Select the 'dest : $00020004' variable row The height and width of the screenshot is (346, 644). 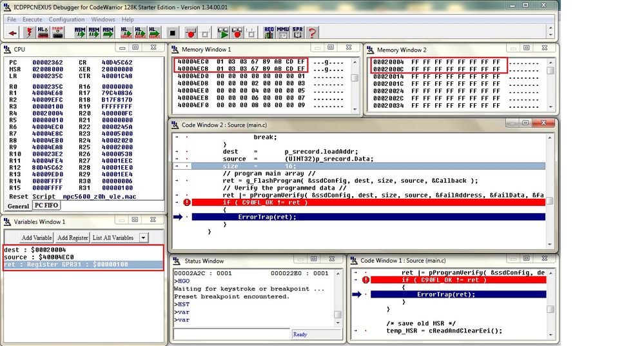coord(83,250)
